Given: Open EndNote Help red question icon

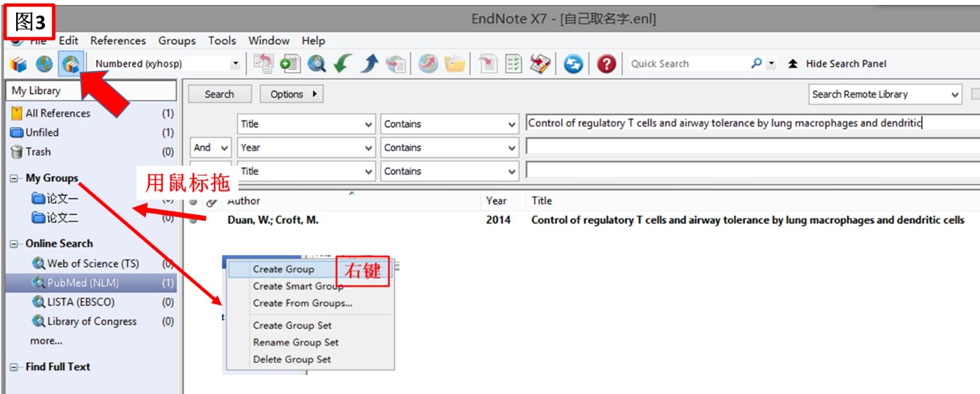Looking at the screenshot, I should click(x=607, y=64).
